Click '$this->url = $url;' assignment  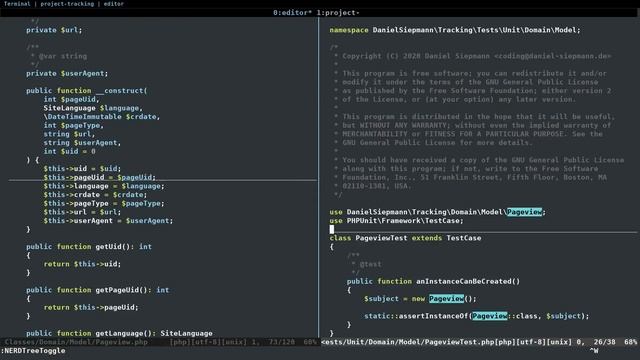(x=82, y=212)
